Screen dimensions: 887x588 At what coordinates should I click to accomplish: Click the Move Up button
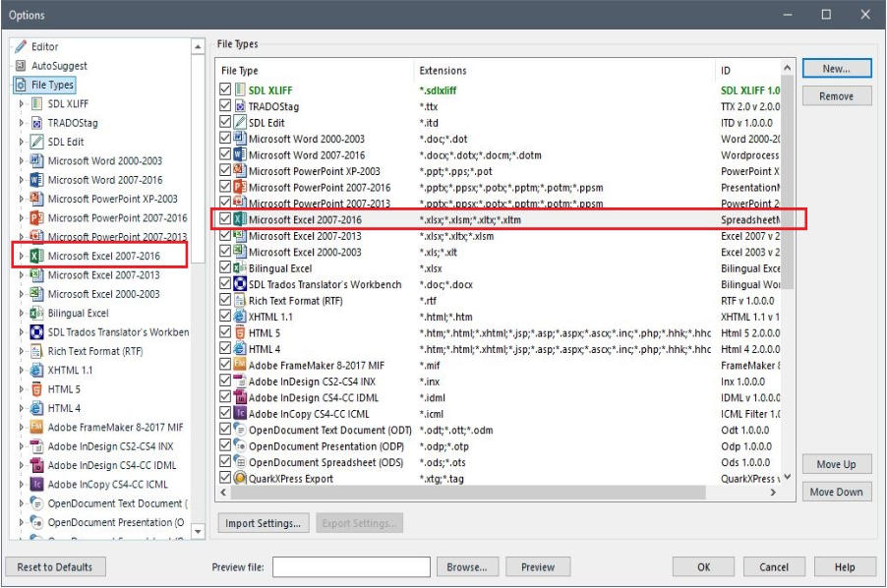point(837,464)
